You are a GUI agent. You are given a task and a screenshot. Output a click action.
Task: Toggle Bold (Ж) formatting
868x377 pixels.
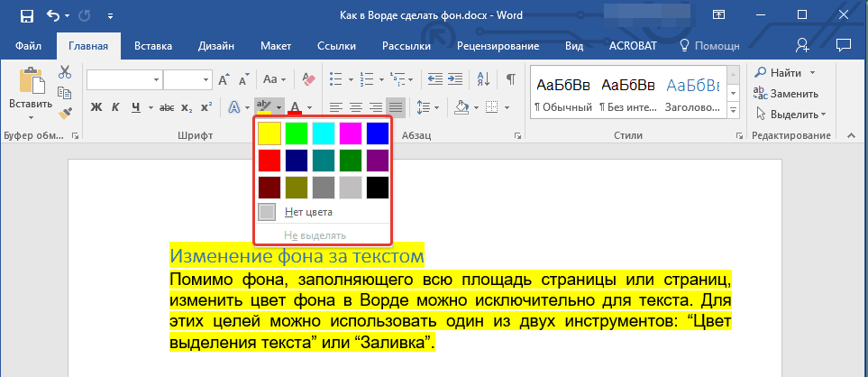[96, 107]
